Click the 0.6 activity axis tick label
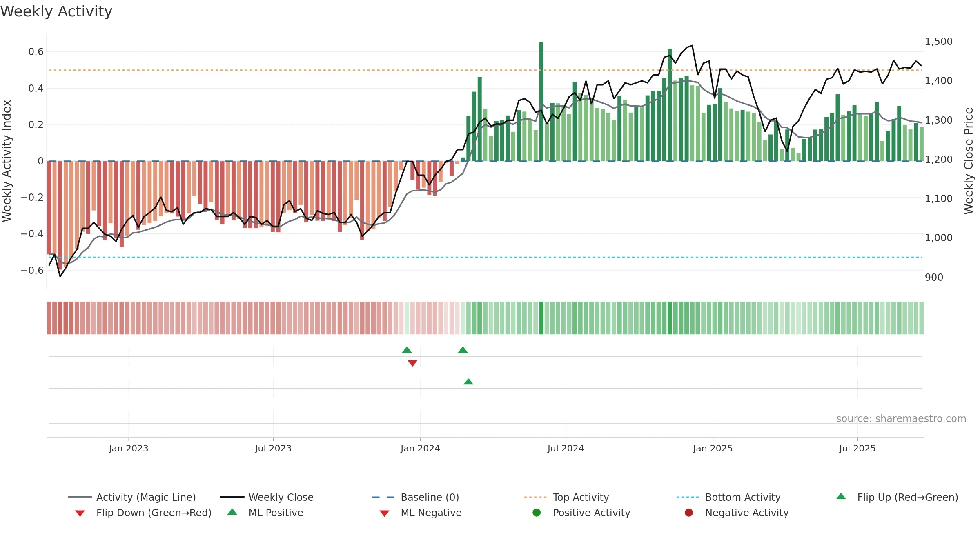The image size is (980, 551). (x=36, y=52)
